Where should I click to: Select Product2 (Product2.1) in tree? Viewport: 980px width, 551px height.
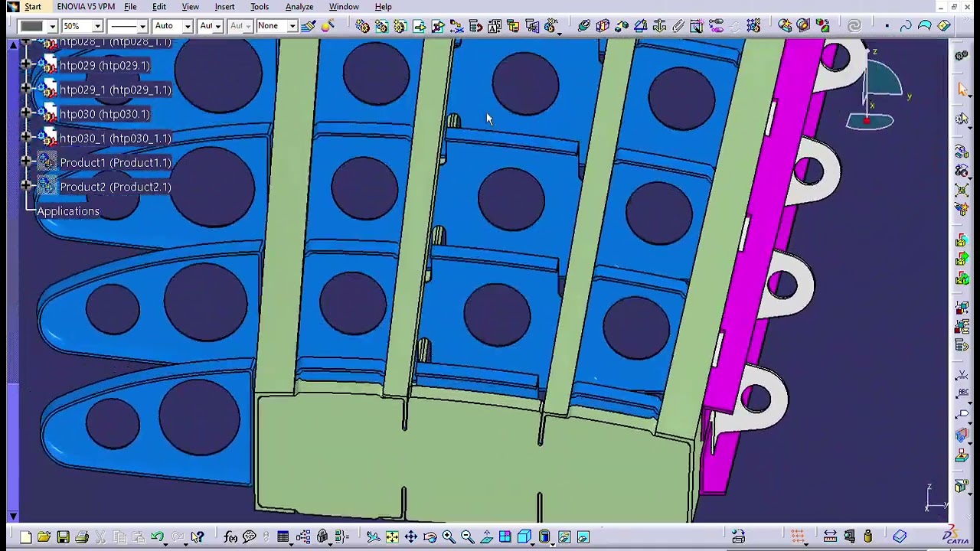point(116,187)
